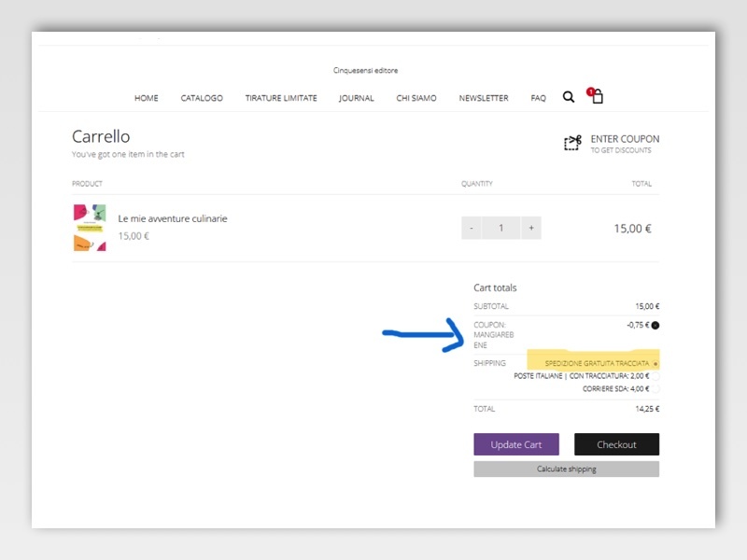The image size is (747, 560).
Task: Open the Catalogo menu
Action: (x=202, y=98)
